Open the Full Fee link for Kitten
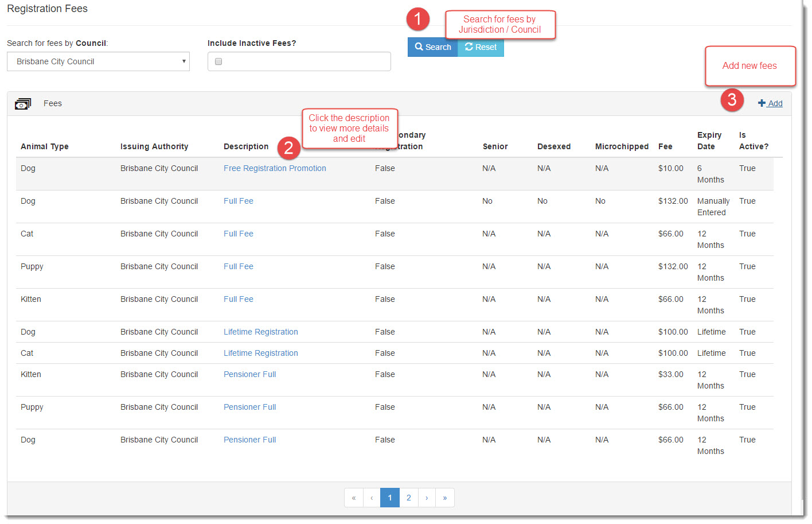Screen dimensions: 812x524 click(239, 299)
